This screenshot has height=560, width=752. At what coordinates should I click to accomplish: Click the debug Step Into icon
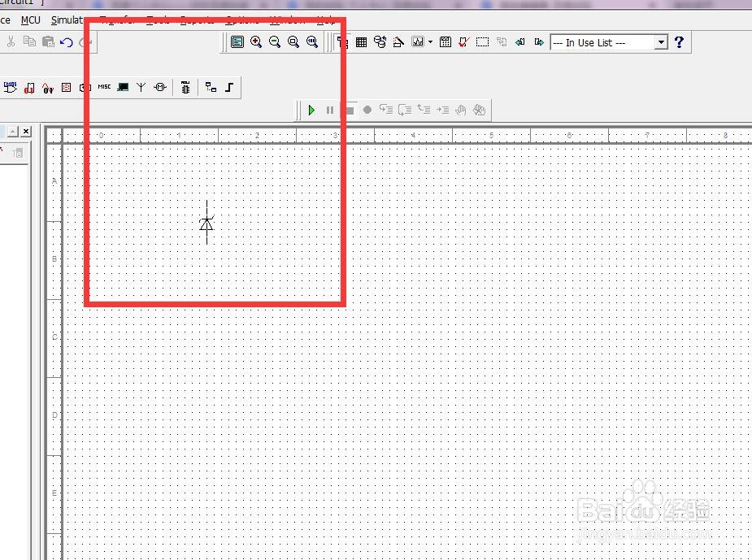pos(386,110)
